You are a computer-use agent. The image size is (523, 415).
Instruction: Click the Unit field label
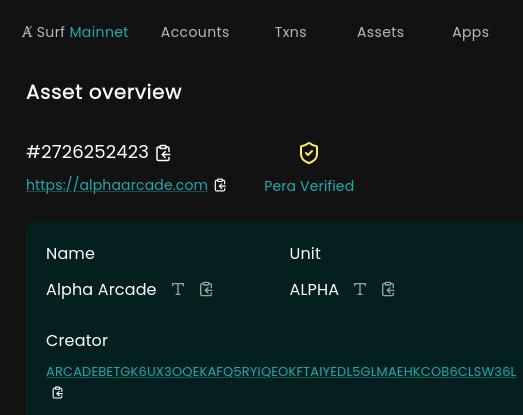point(305,254)
